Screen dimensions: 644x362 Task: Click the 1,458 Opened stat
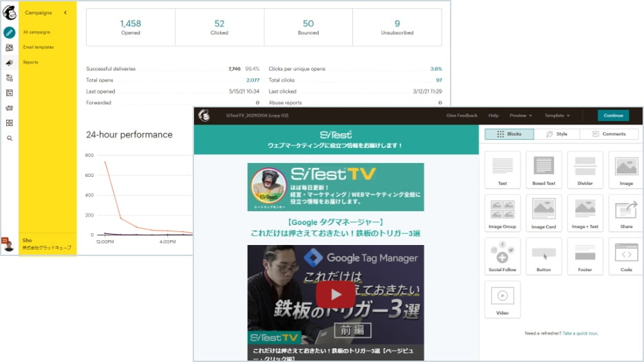(131, 27)
